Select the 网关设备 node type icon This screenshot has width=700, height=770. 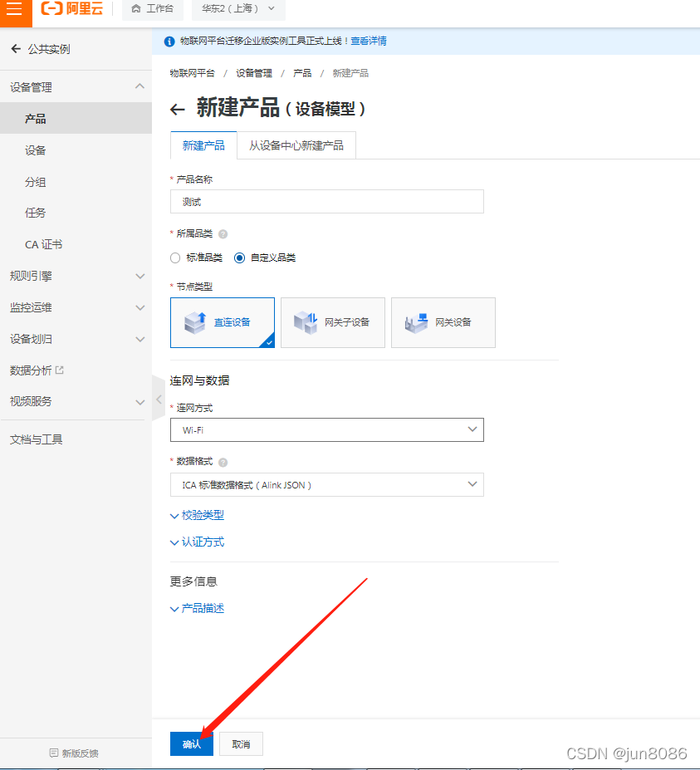[415, 322]
